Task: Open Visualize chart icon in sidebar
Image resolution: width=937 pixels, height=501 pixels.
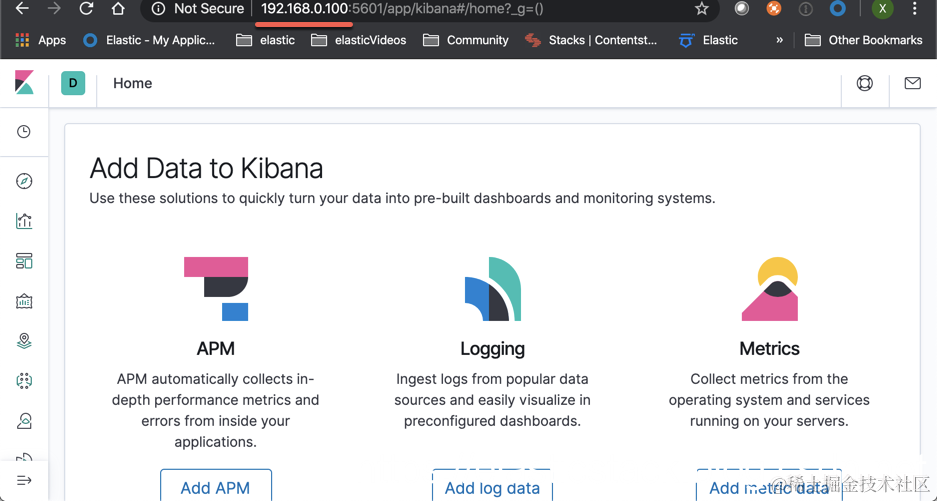Action: pos(24,221)
